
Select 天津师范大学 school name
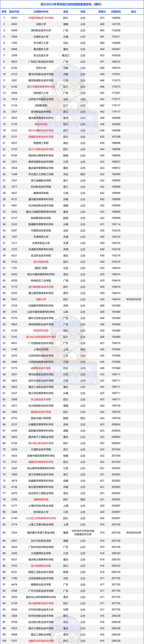click(x=41, y=237)
